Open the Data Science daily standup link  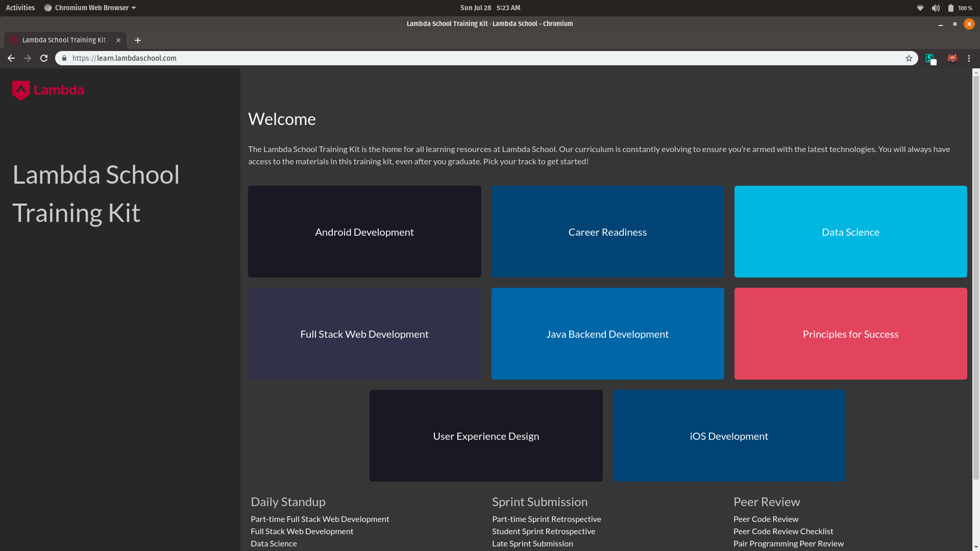[274, 543]
